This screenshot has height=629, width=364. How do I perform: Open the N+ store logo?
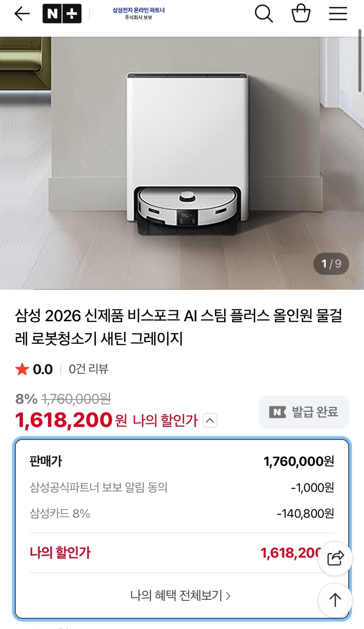coord(62,14)
